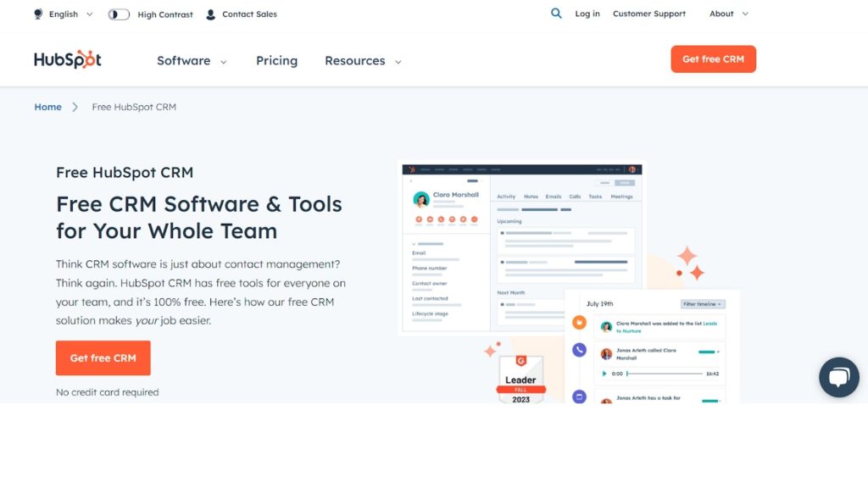
Task: Click Leads to Nurture link in timeline
Action: coord(666,327)
